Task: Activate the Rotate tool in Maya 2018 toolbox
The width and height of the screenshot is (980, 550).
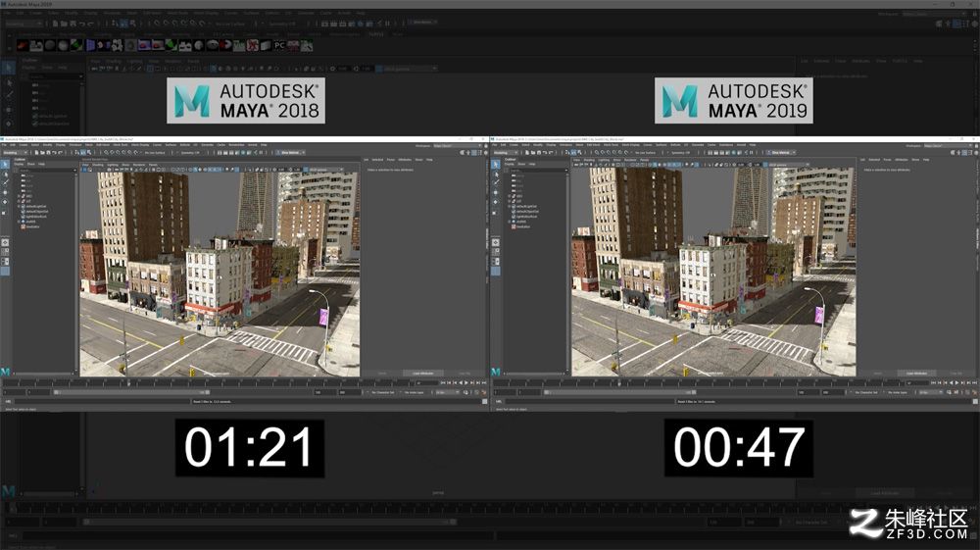Action: point(5,202)
